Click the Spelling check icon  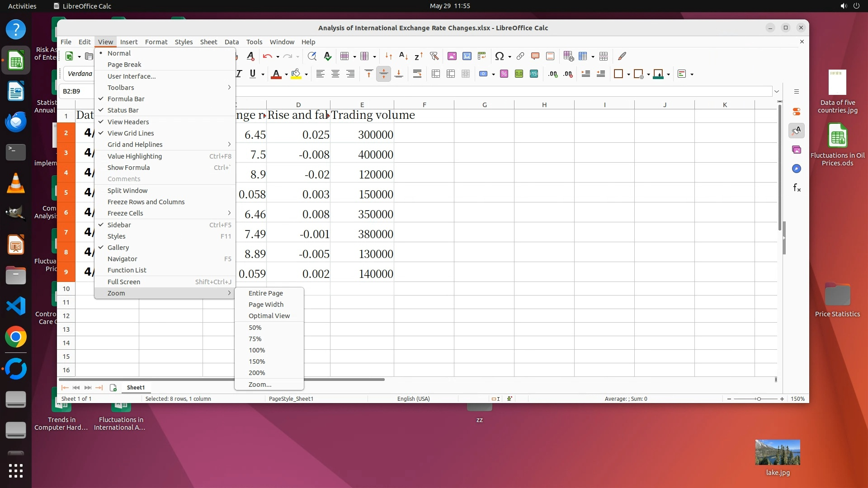point(328,56)
